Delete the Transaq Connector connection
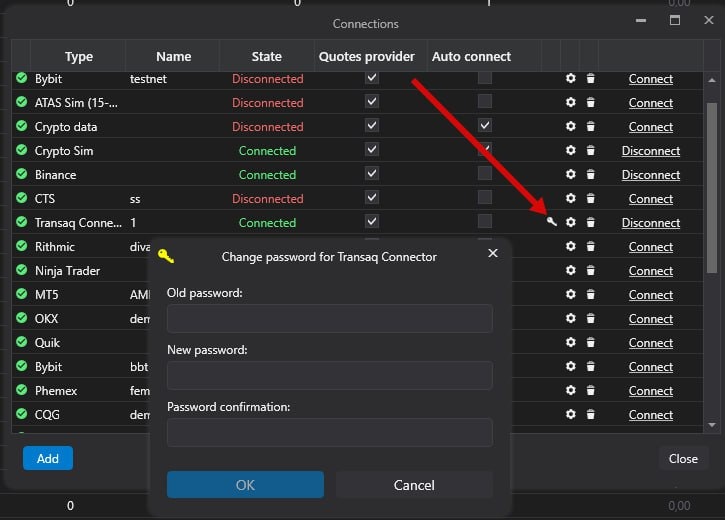The image size is (725, 520). (590, 222)
